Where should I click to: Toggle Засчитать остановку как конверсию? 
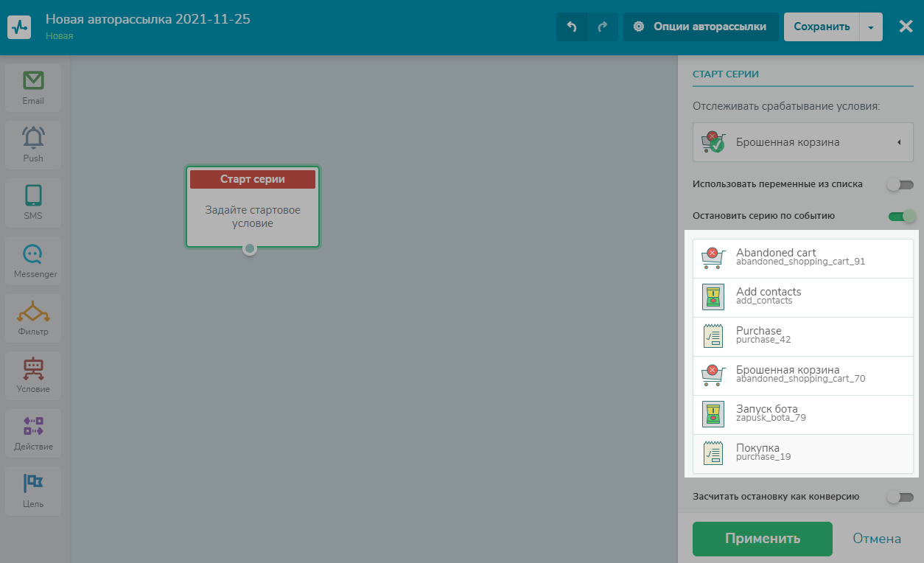pos(900,497)
